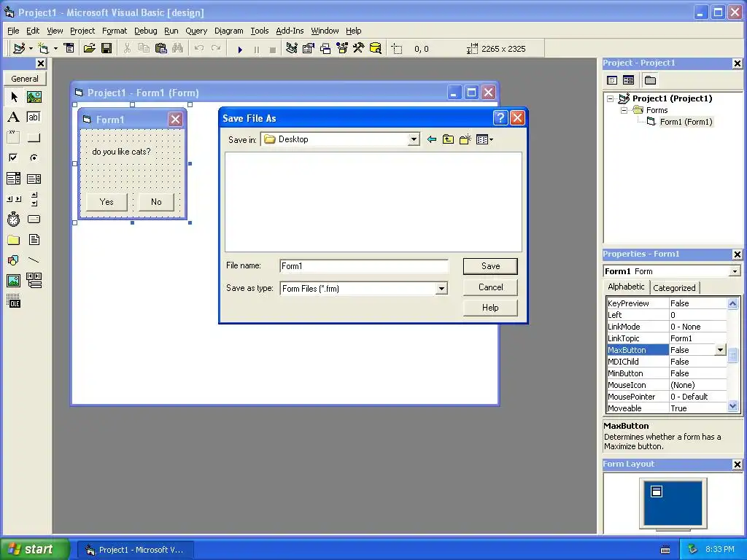Select the Line tool in toolbox
The width and height of the screenshot is (747, 560).
tap(34, 260)
